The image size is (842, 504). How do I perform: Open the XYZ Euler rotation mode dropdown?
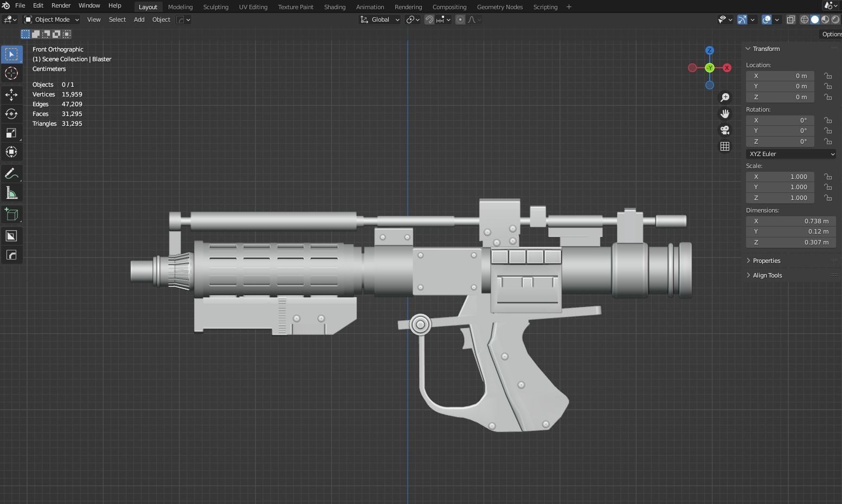[791, 154]
